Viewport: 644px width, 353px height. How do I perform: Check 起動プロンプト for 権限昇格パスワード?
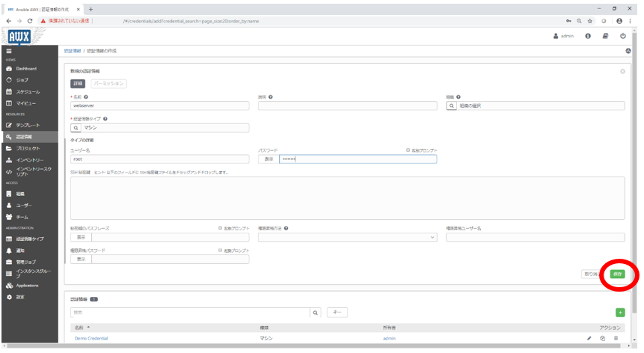point(221,251)
